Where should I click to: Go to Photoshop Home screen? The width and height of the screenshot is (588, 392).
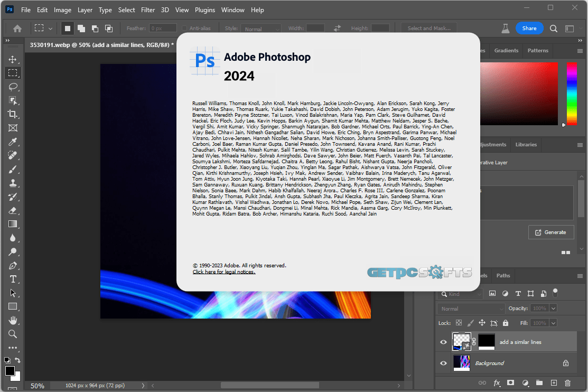(x=17, y=29)
